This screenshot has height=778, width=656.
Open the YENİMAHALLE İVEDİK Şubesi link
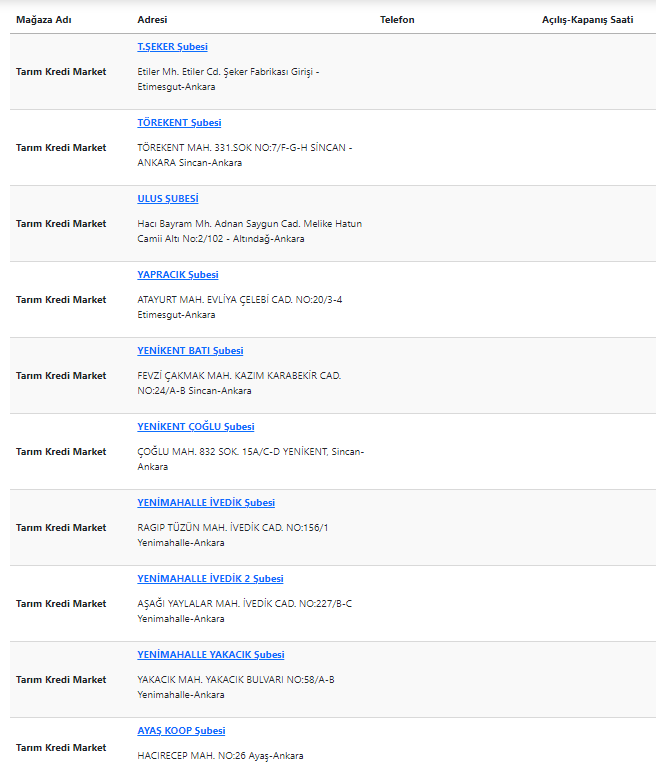click(x=206, y=503)
